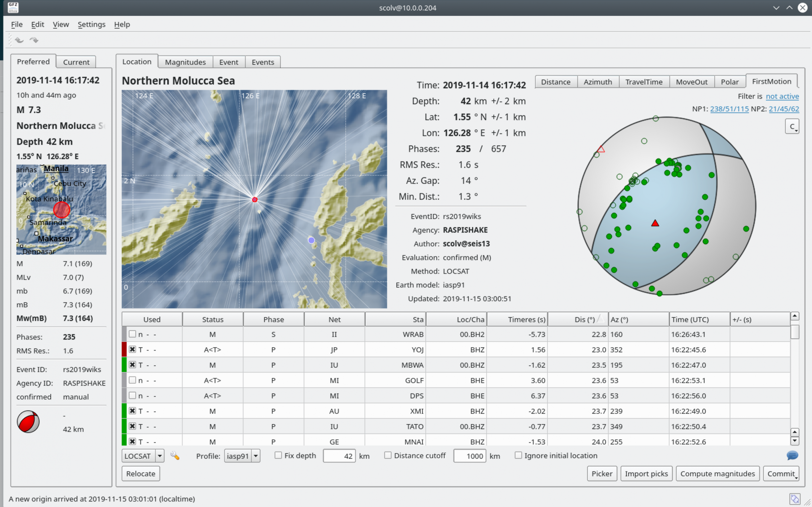
Task: Open the File menu
Action: click(x=17, y=24)
